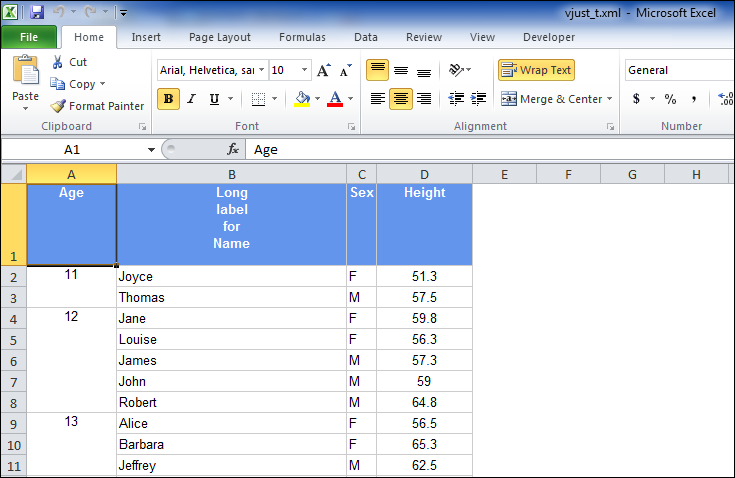The image size is (735, 478).
Task: Click the Grow Font icon
Action: (x=323, y=70)
